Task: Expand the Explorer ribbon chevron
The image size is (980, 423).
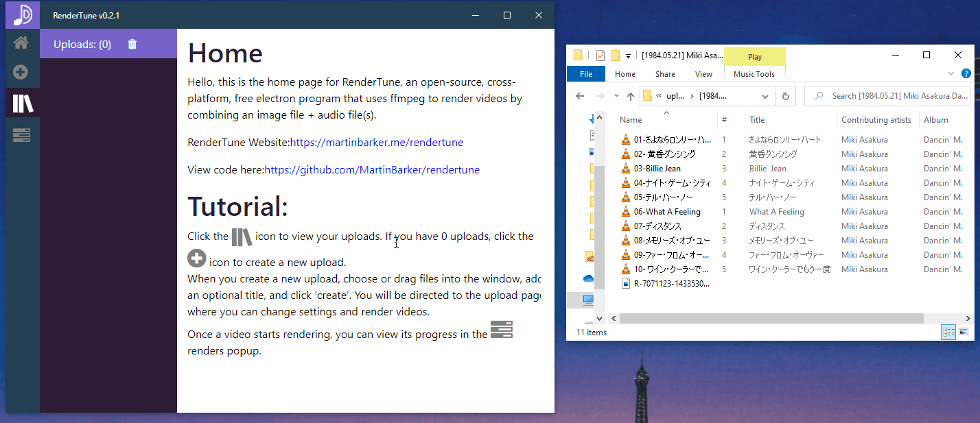Action: pyautogui.click(x=951, y=73)
